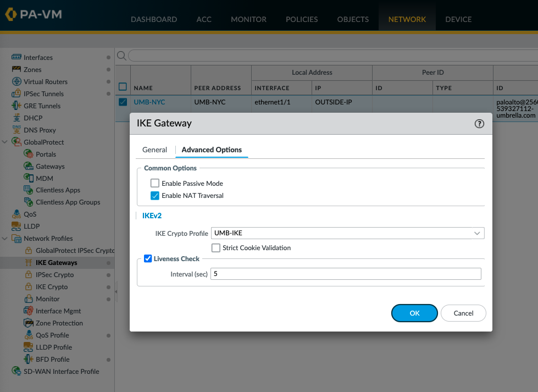Open the DASHBOARD tab
538x392 pixels.
click(x=154, y=19)
